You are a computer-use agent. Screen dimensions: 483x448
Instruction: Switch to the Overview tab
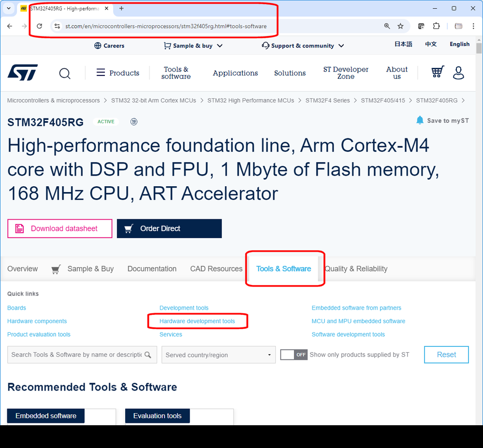click(x=23, y=269)
